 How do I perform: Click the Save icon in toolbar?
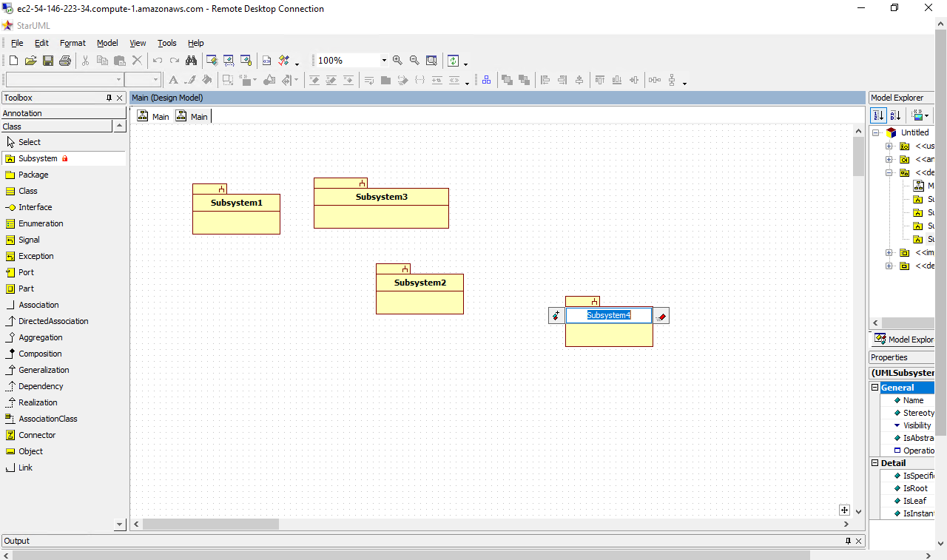pyautogui.click(x=47, y=61)
